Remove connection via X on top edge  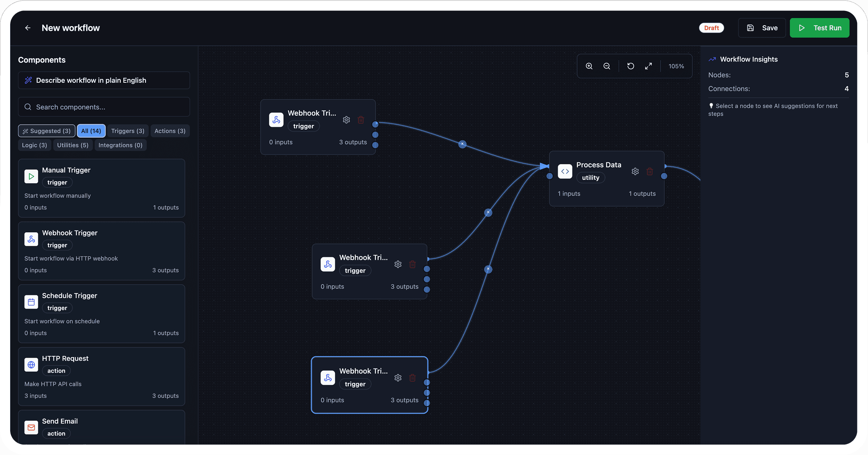pos(462,144)
